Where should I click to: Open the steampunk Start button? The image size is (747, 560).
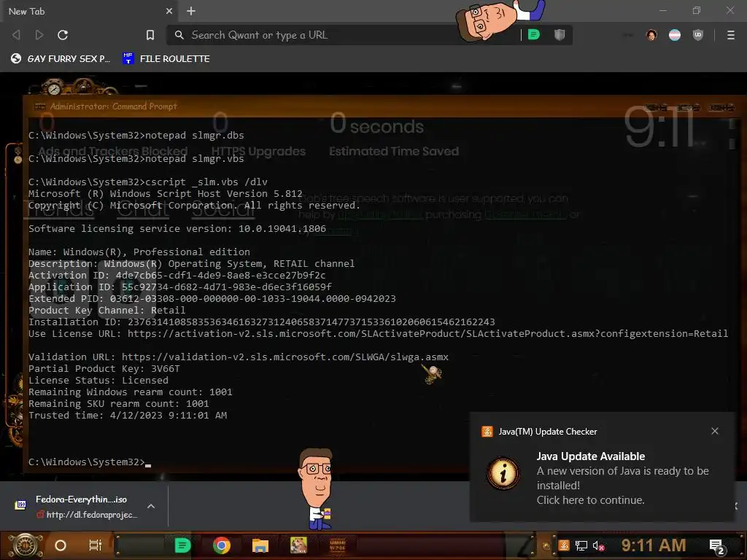point(26,545)
